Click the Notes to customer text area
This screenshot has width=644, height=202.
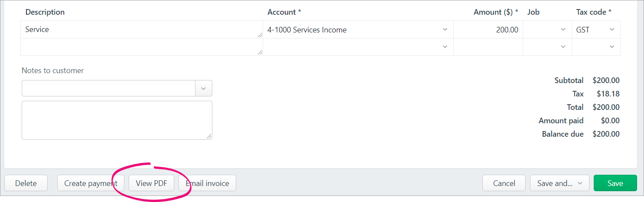pos(117,120)
